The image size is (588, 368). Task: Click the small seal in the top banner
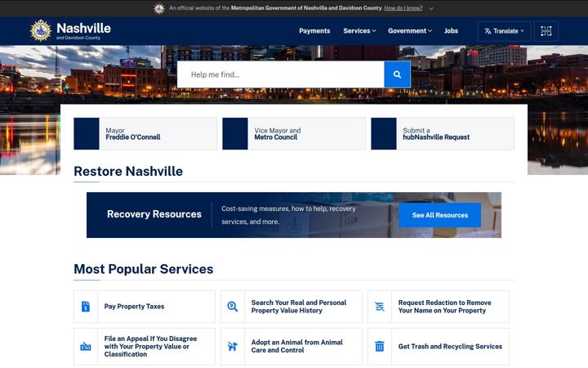[x=159, y=8]
